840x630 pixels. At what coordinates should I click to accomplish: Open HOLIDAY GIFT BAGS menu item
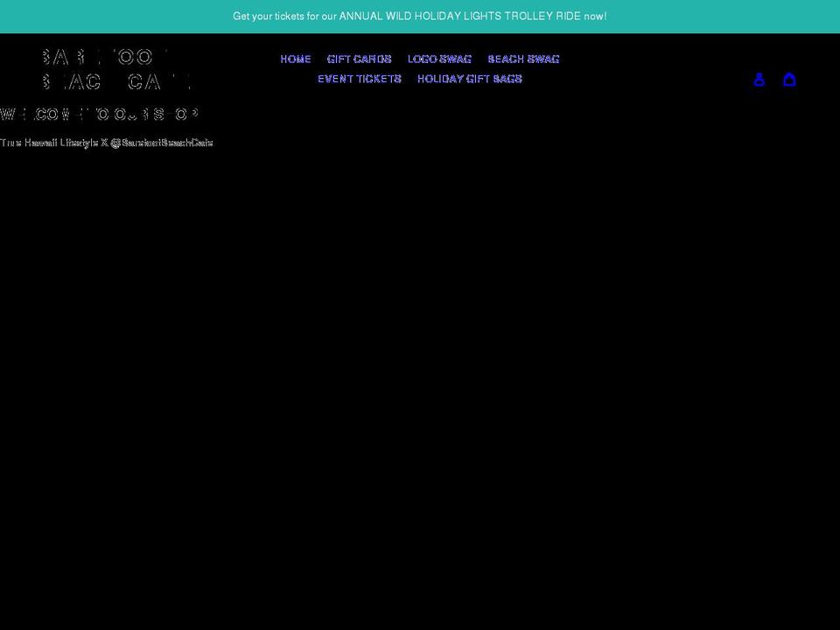[470, 79]
